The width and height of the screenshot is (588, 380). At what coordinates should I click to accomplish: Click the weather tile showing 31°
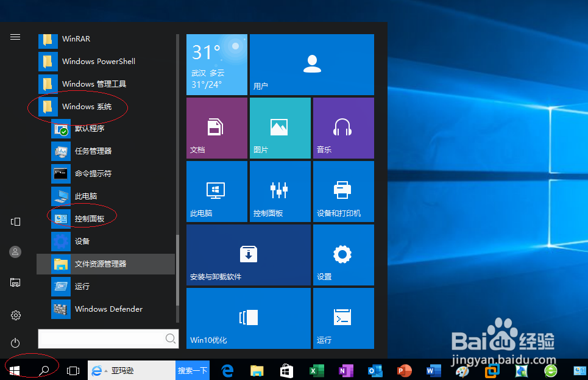[x=216, y=64]
